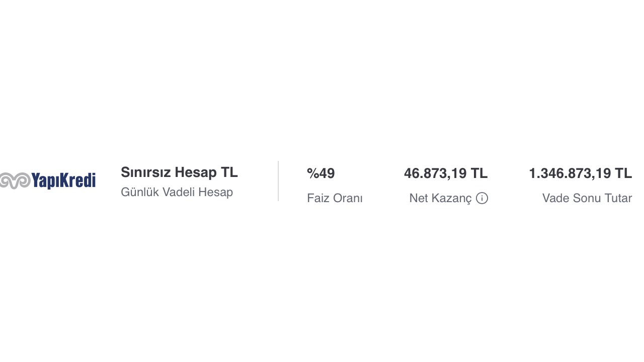
Task: Click the gray spiral in the bank logo
Action: coord(15,180)
